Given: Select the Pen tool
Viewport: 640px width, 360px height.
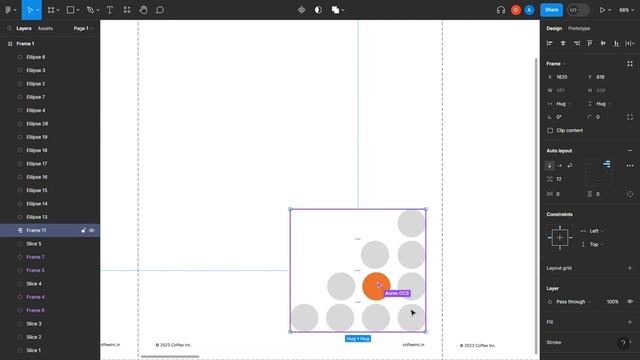Looking at the screenshot, I should click(90, 10).
